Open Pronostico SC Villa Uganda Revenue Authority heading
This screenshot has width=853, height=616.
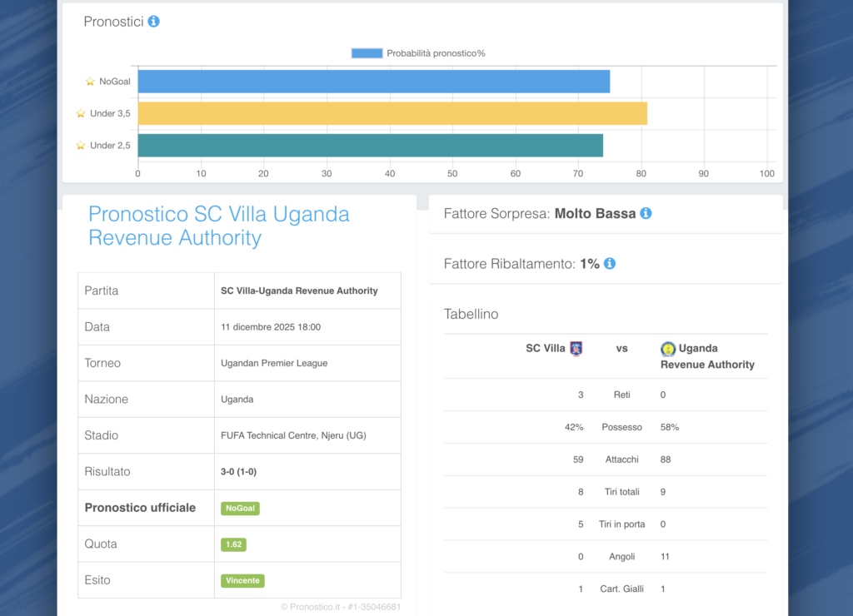(x=218, y=226)
